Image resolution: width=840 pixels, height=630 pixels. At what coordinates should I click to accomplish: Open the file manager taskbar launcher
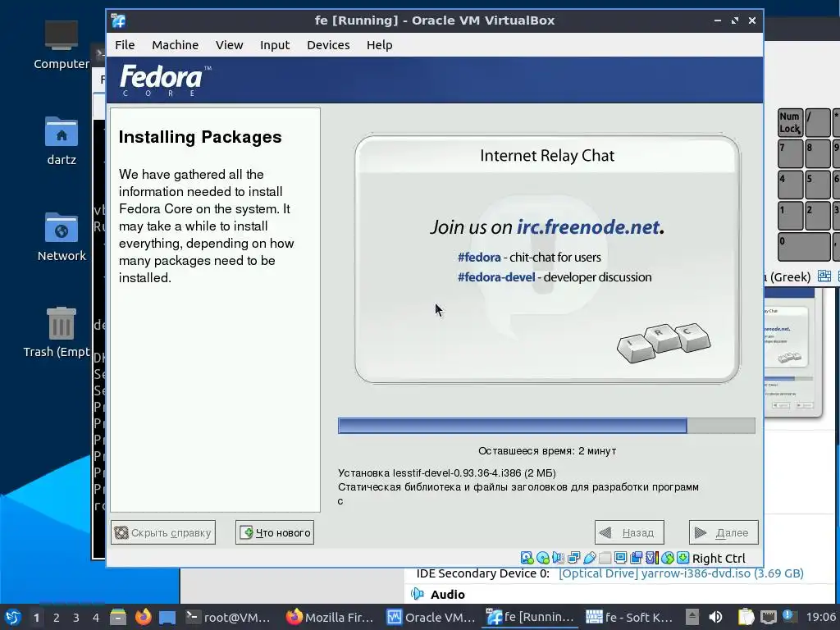118,617
